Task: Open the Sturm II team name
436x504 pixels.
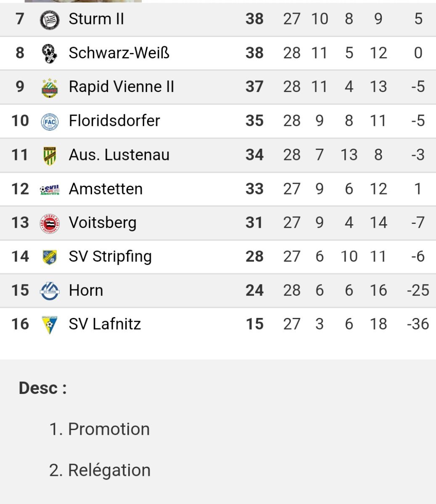Action: (96, 19)
